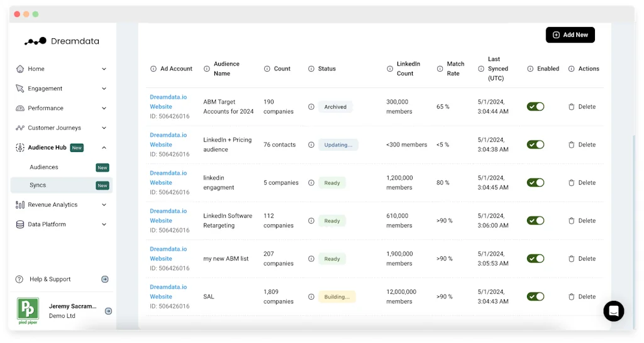Expand the Engagement menu chevron
This screenshot has height=343, width=644.
point(104,89)
